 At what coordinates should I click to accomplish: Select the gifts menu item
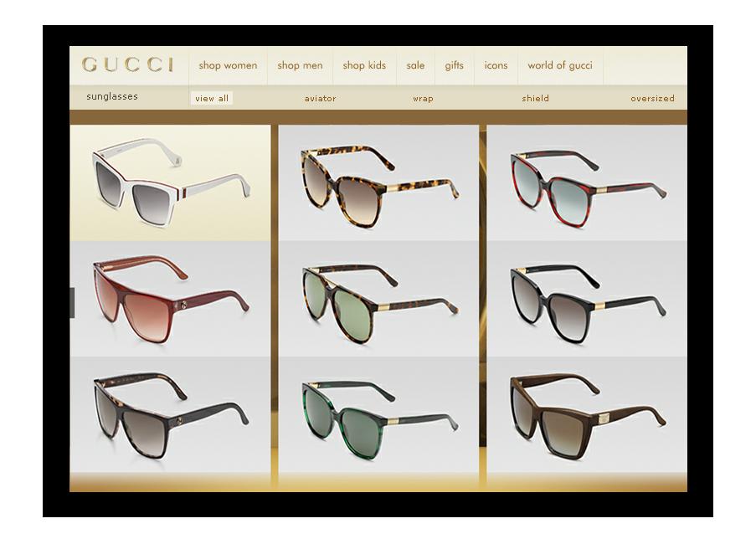(454, 65)
